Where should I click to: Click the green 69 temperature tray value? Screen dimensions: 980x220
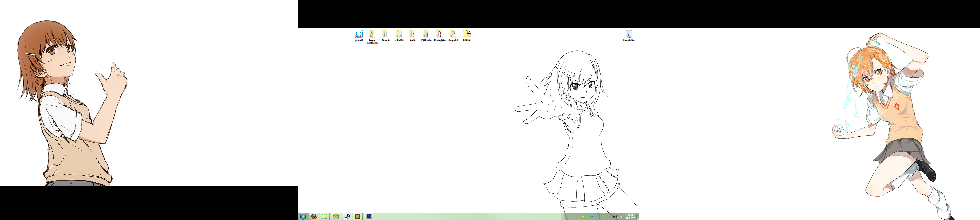pyautogui.click(x=587, y=217)
